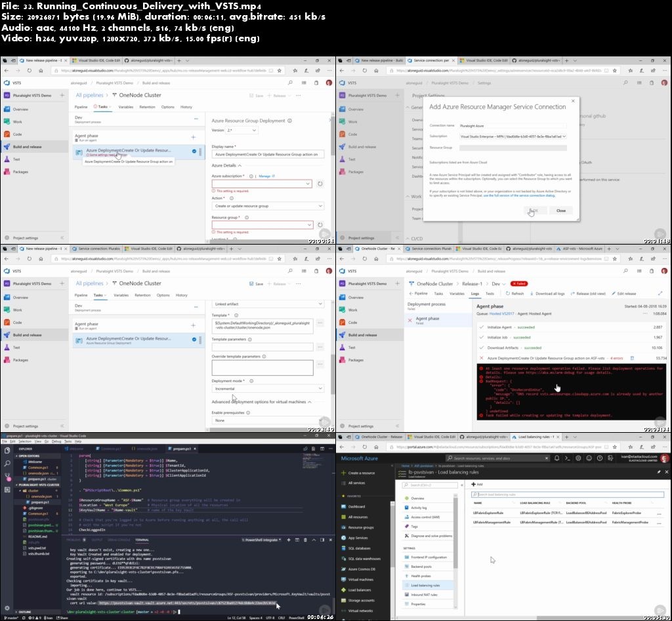Click the Manage link beside Azure subscription
The width and height of the screenshot is (672, 621).
coord(266,176)
